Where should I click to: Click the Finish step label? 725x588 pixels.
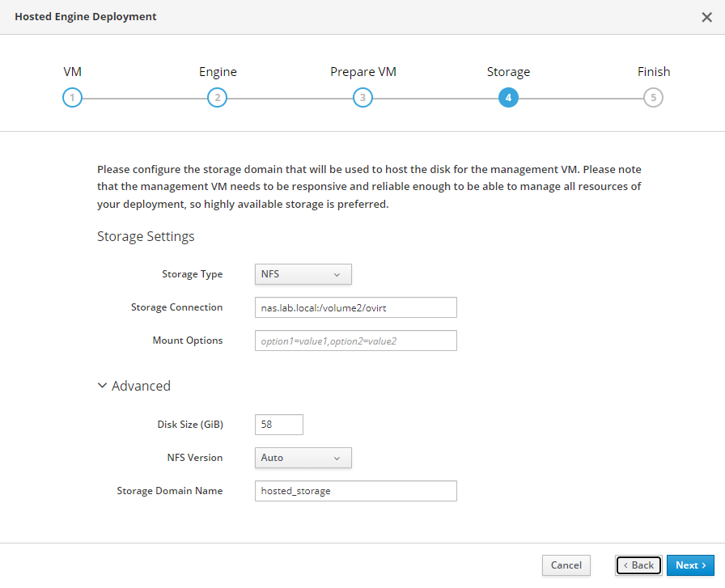[654, 72]
